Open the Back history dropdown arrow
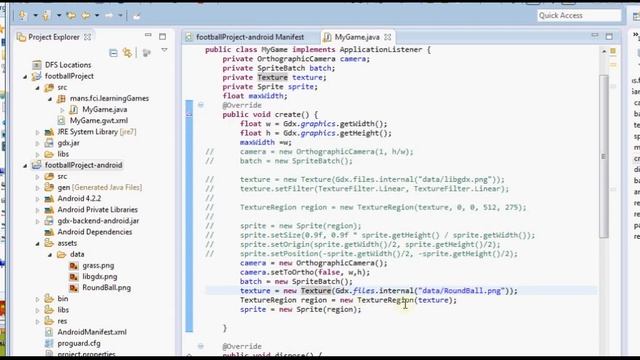The width and height of the screenshot is (640, 360). click(97, 16)
